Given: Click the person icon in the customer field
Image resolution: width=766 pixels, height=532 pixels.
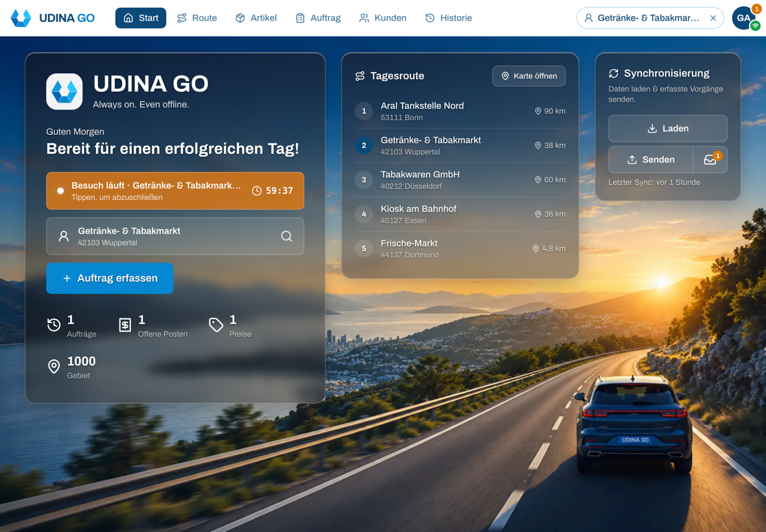Looking at the screenshot, I should 64,236.
